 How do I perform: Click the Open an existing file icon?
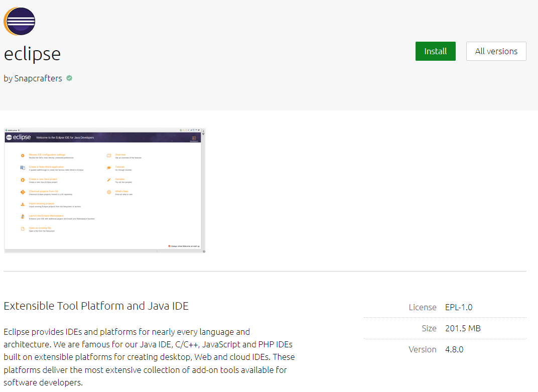pos(23,229)
